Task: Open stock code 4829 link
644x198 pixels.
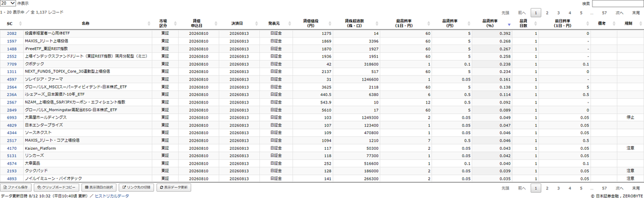Action: click(x=12, y=125)
